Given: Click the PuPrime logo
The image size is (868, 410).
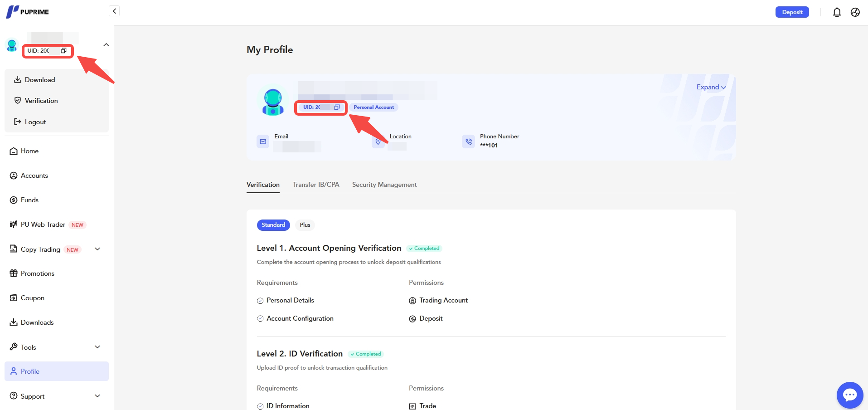Looking at the screenshot, I should [28, 12].
